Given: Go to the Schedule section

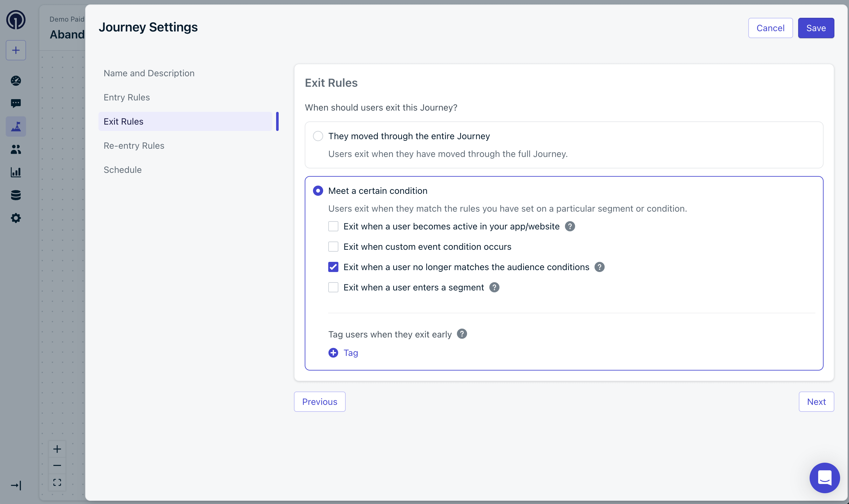Looking at the screenshot, I should coord(123,170).
